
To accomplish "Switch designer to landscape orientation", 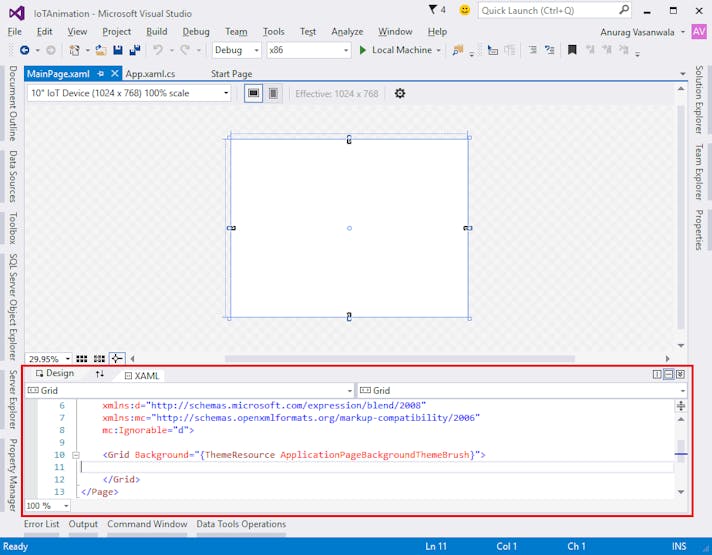I will click(x=253, y=93).
